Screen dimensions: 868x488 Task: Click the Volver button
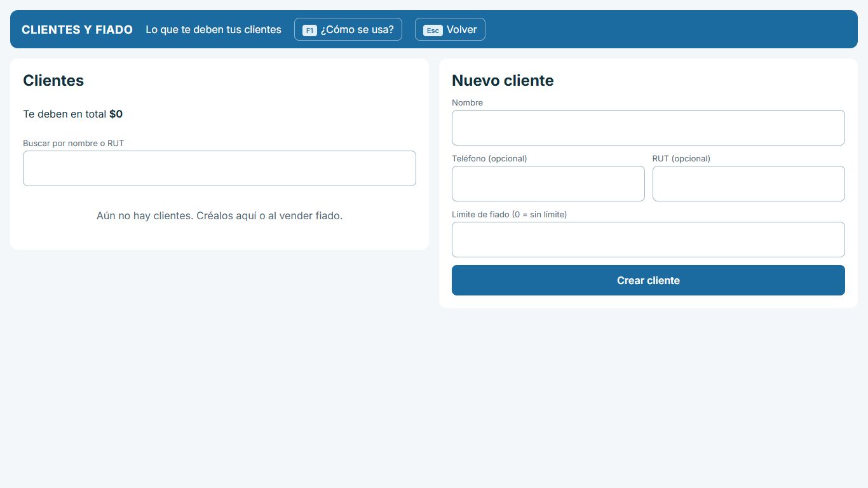point(450,29)
